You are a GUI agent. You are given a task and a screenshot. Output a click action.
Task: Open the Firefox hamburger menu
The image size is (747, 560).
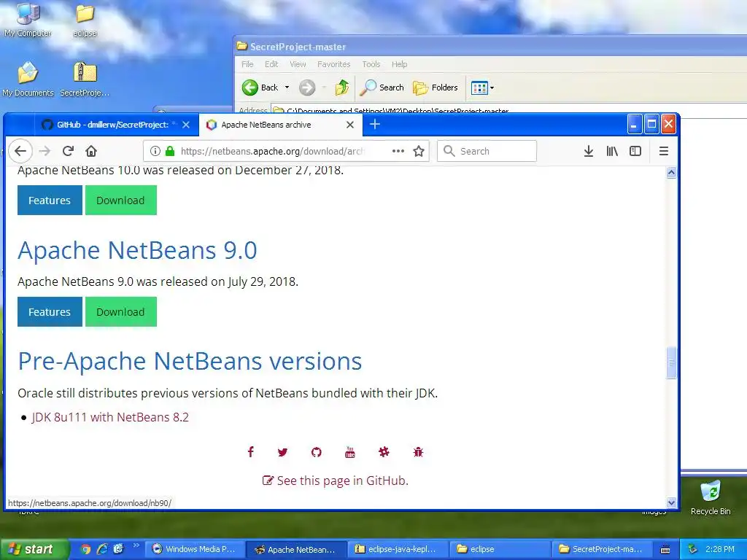(x=663, y=151)
